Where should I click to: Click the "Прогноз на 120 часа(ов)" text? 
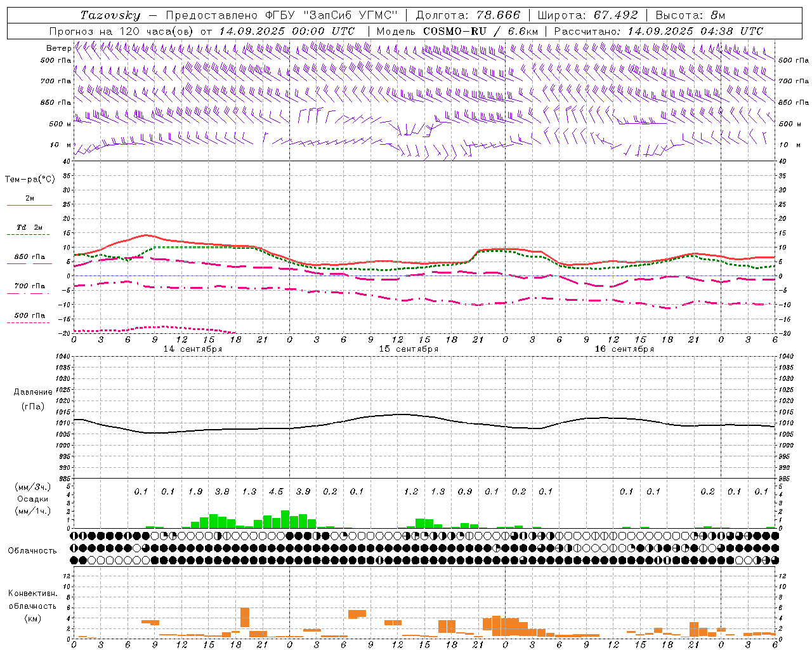122,31
